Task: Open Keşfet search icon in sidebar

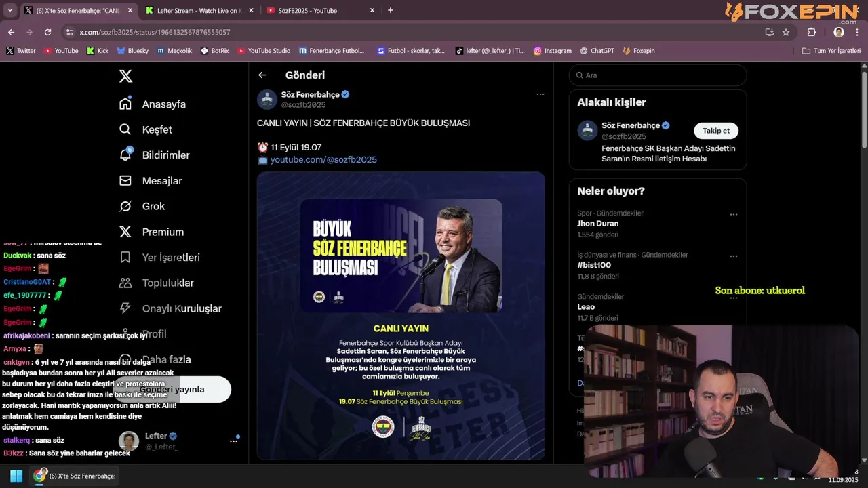Action: tap(125, 129)
